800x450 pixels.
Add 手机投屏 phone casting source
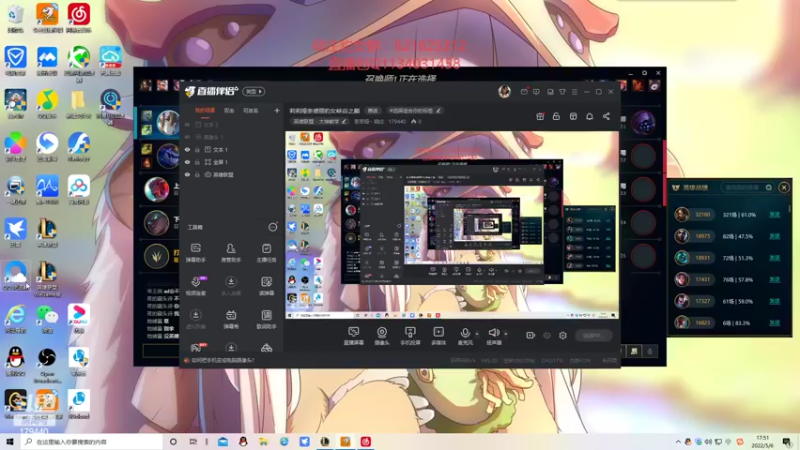click(x=410, y=336)
